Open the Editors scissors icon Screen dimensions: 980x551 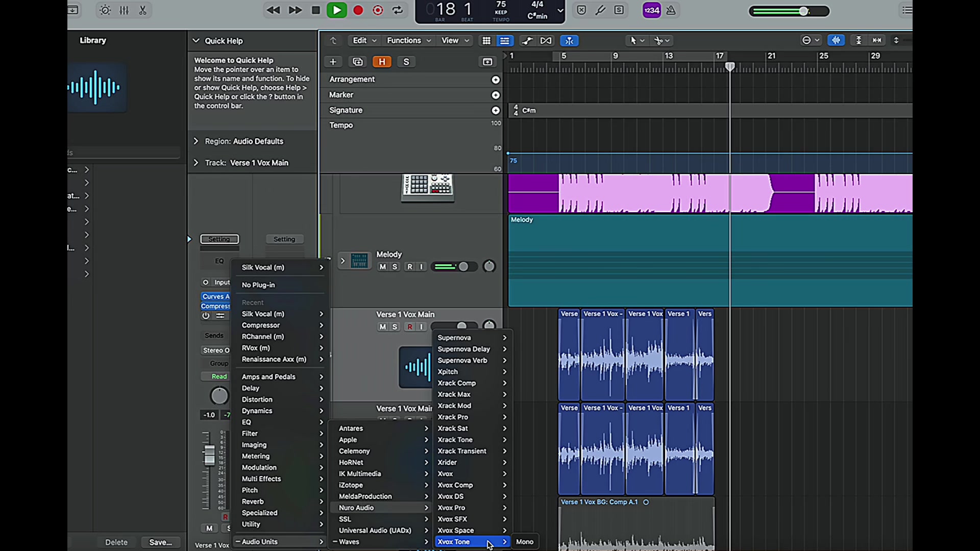(x=143, y=10)
